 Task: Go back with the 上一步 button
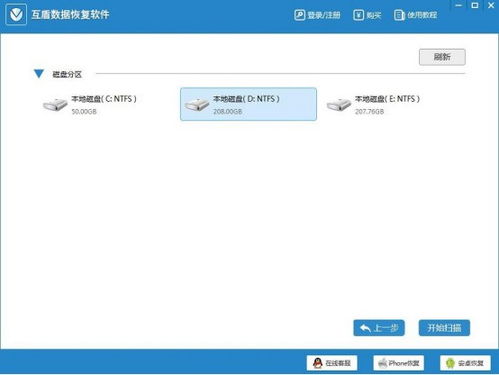[379, 328]
